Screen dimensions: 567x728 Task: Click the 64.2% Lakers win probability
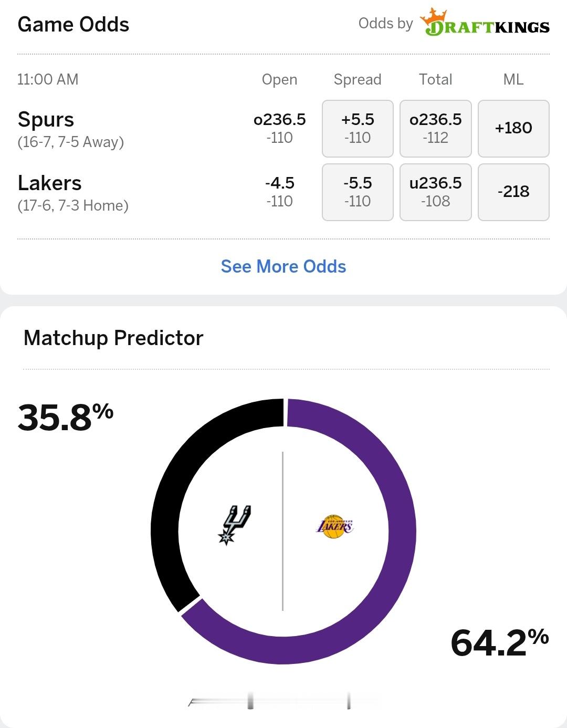[x=500, y=643]
